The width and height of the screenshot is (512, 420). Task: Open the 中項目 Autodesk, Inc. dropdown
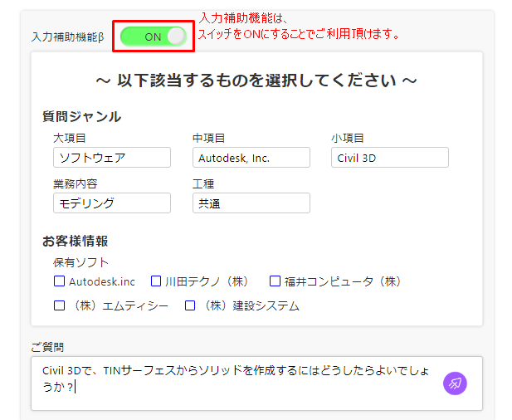coord(251,158)
